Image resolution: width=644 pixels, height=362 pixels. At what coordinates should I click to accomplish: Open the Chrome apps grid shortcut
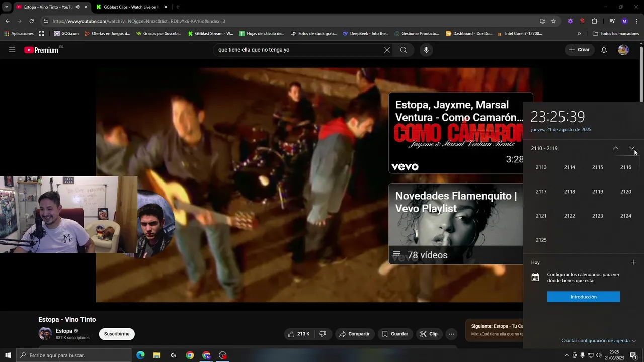coord(41,34)
